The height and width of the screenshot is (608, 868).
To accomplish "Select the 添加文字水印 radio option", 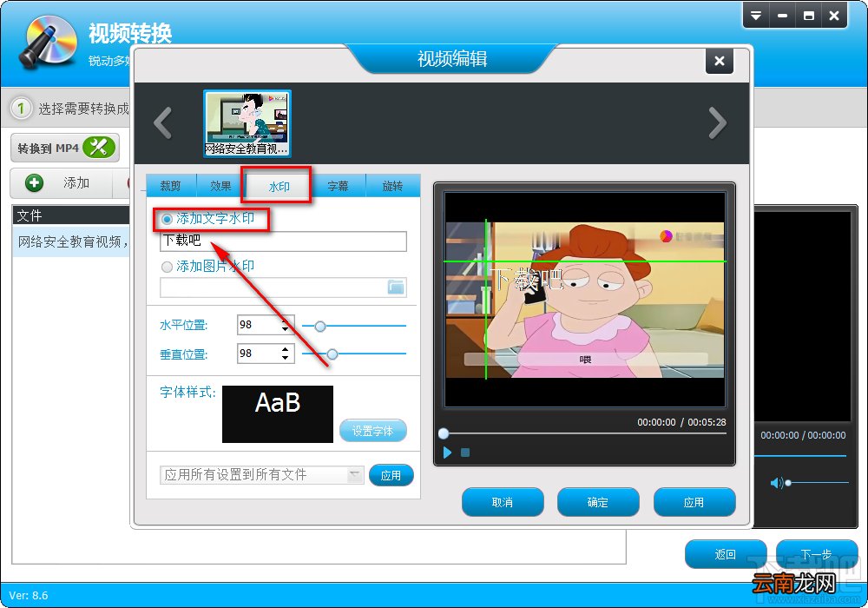I will tap(167, 219).
